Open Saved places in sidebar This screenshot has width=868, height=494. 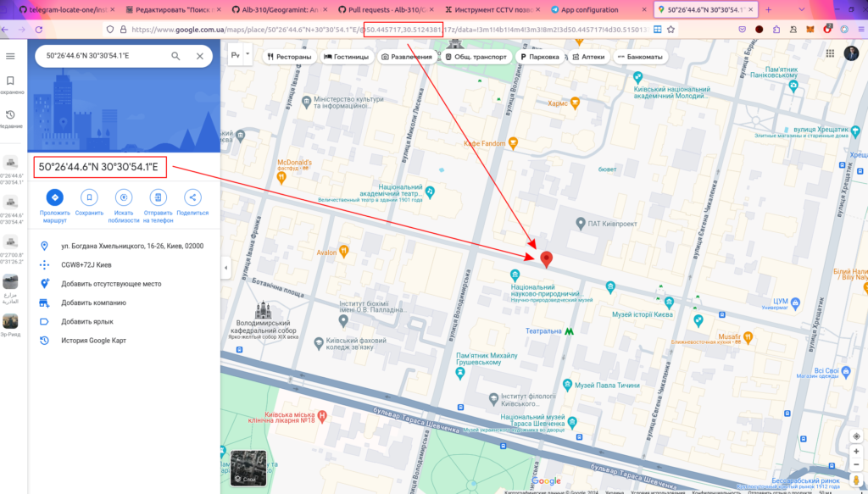(10, 85)
